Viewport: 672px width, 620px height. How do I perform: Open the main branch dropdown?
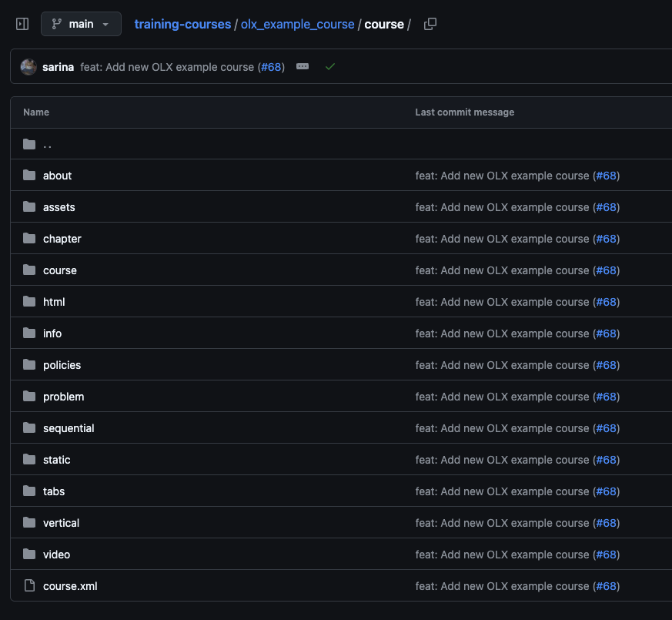tap(81, 23)
